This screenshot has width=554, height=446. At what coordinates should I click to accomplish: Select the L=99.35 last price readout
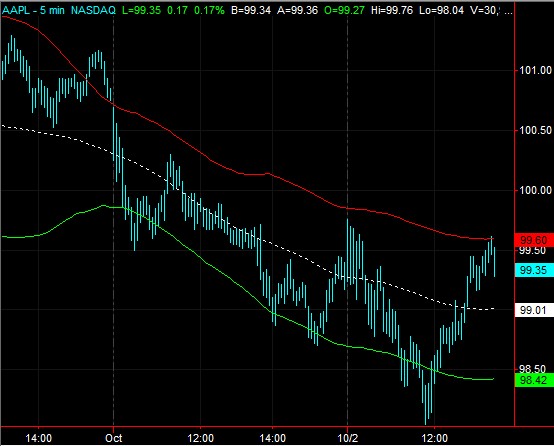pos(141,10)
